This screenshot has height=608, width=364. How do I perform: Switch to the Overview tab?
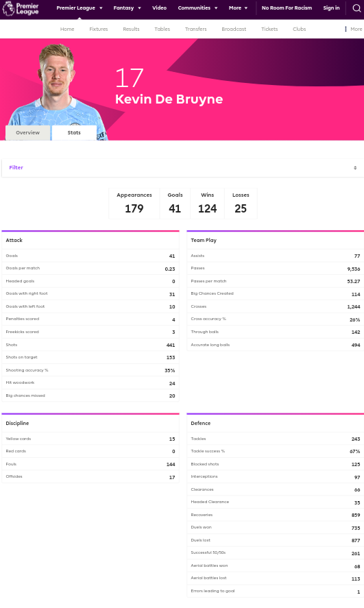point(28,132)
